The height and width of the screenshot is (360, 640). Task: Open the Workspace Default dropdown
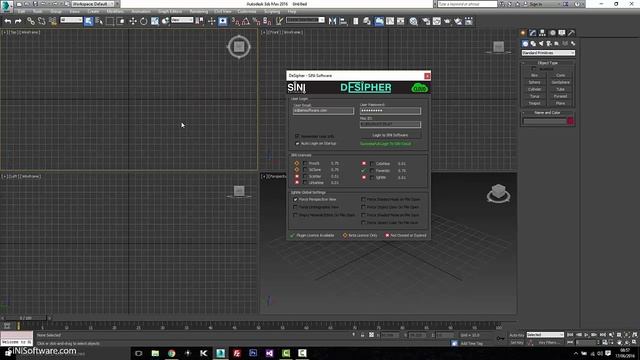coord(92,4)
